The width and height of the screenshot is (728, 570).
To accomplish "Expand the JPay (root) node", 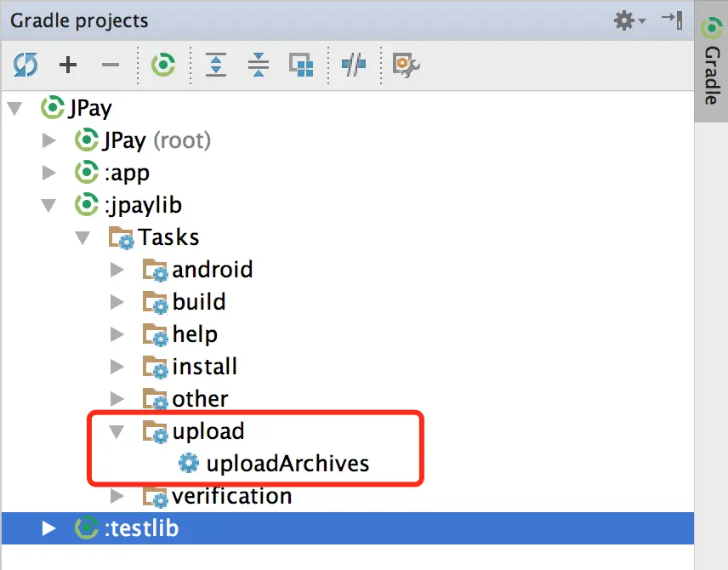I will tap(48, 140).
